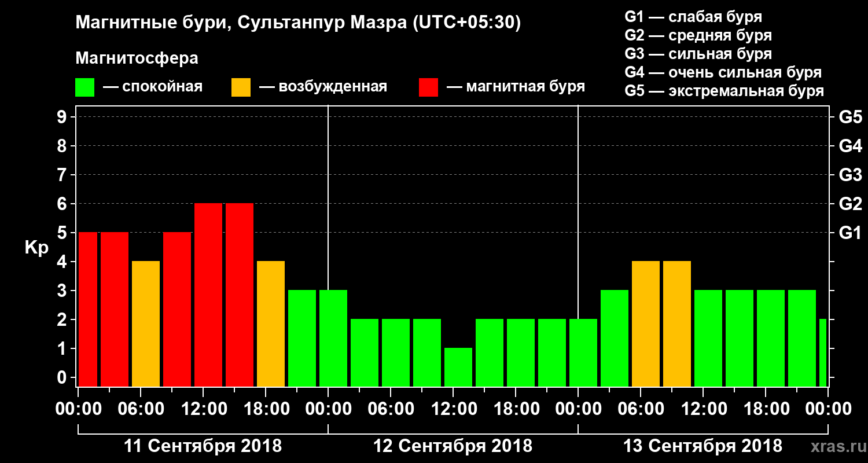The image size is (868, 463).
Task: Click the red 'магнитная буря' legend swatch
Action: coord(428,87)
